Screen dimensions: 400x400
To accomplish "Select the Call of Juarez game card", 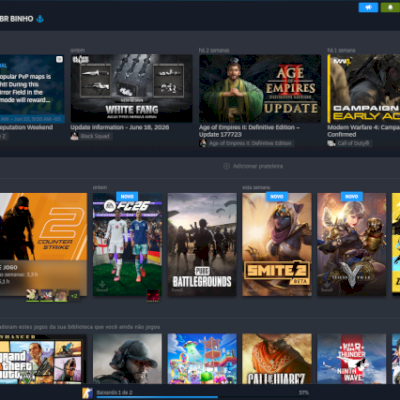I will coord(277,359).
